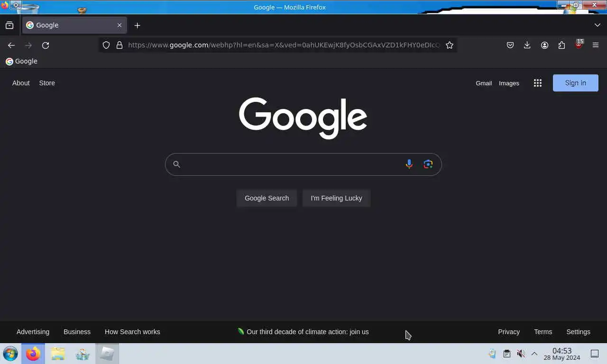Toggle the muted volume tray icon
Viewport: 607px width, 364px height.
coord(521,354)
